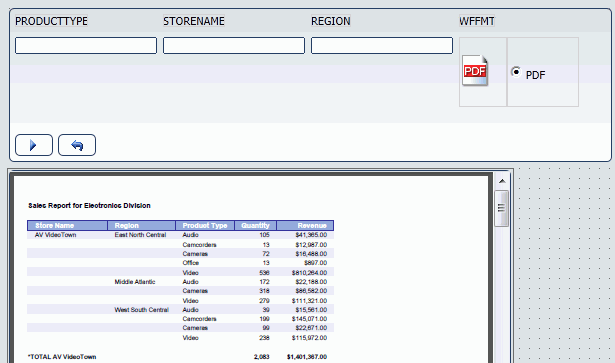Select the PDF format radio button
Screen dimensions: 615x363
click(516, 72)
